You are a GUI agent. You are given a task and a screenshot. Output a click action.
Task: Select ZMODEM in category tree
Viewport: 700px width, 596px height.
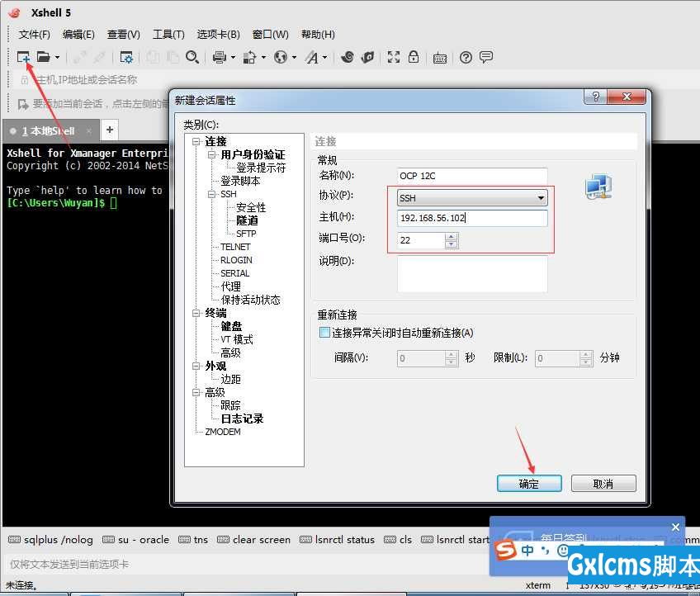222,432
